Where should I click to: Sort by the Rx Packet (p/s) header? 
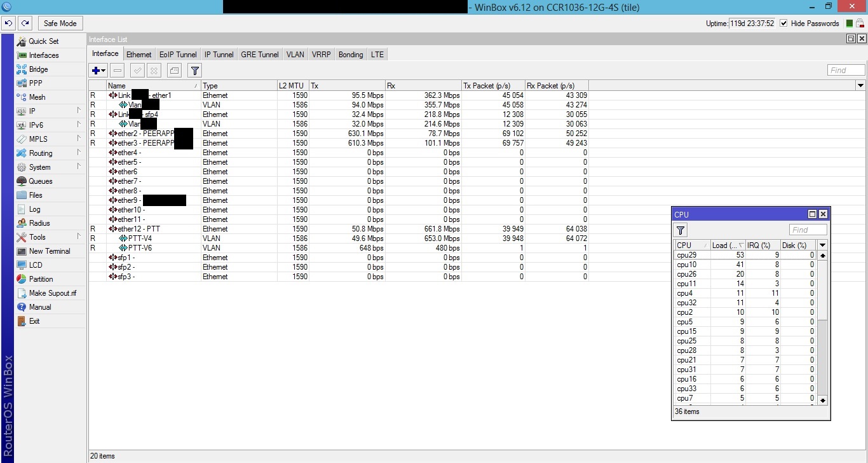pyautogui.click(x=557, y=86)
